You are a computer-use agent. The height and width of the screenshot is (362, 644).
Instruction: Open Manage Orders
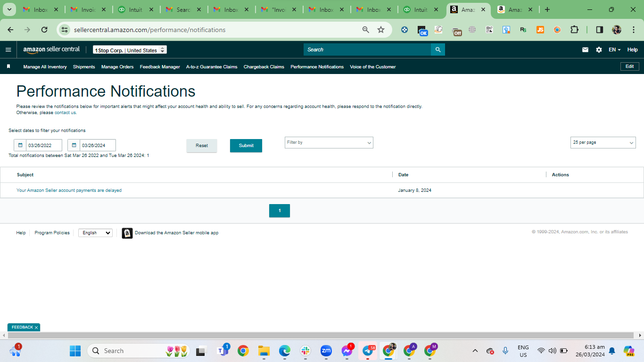pos(117,67)
